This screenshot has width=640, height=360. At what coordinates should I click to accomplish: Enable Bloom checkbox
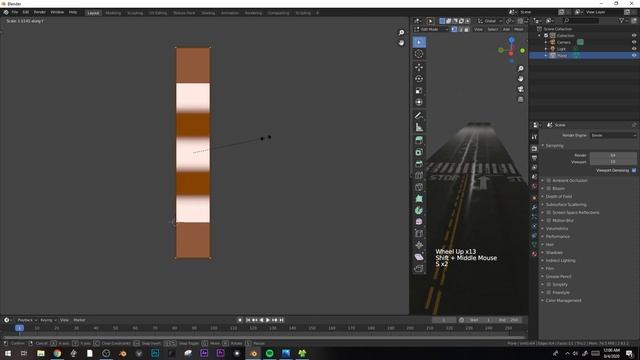549,188
